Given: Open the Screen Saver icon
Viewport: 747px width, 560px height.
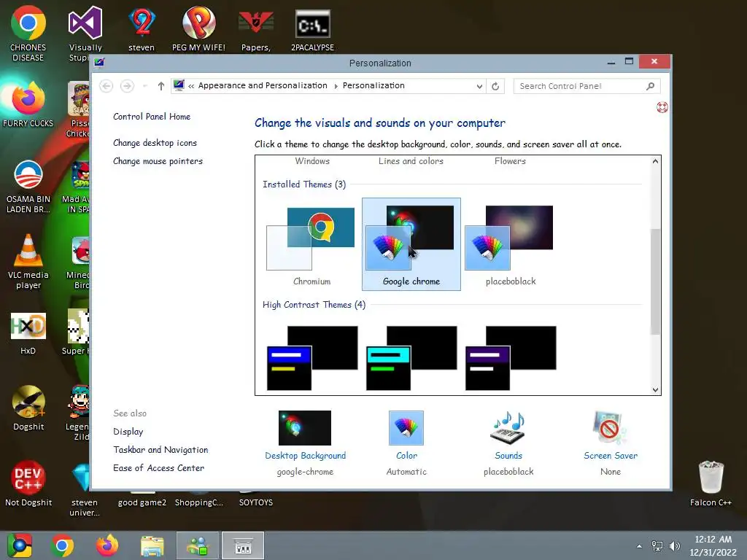Looking at the screenshot, I should tap(611, 427).
